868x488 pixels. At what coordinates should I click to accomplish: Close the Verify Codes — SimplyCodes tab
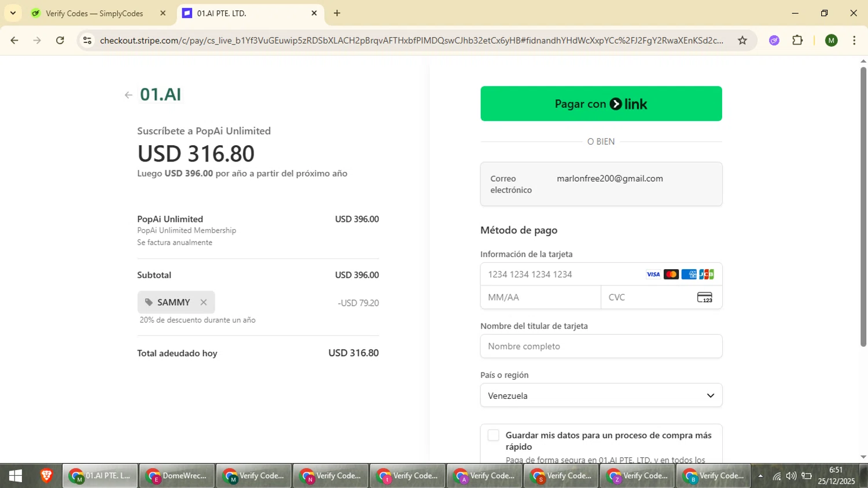(163, 13)
